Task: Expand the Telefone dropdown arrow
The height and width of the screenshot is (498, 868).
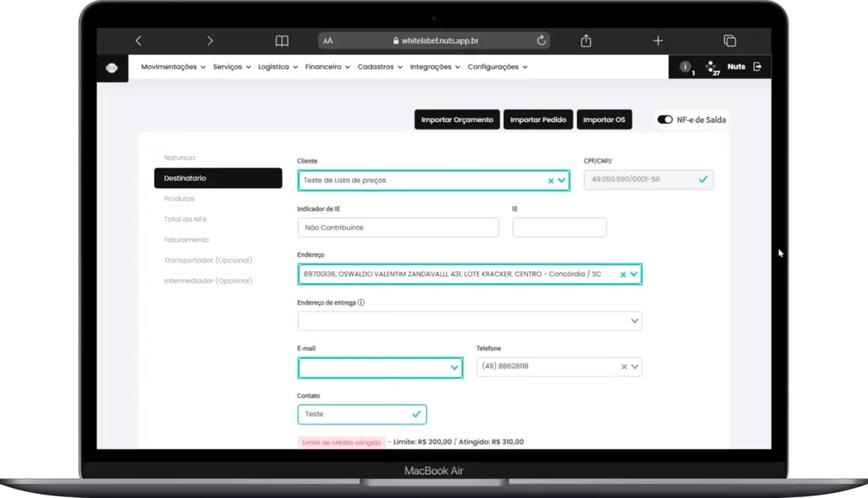Action: coord(634,367)
